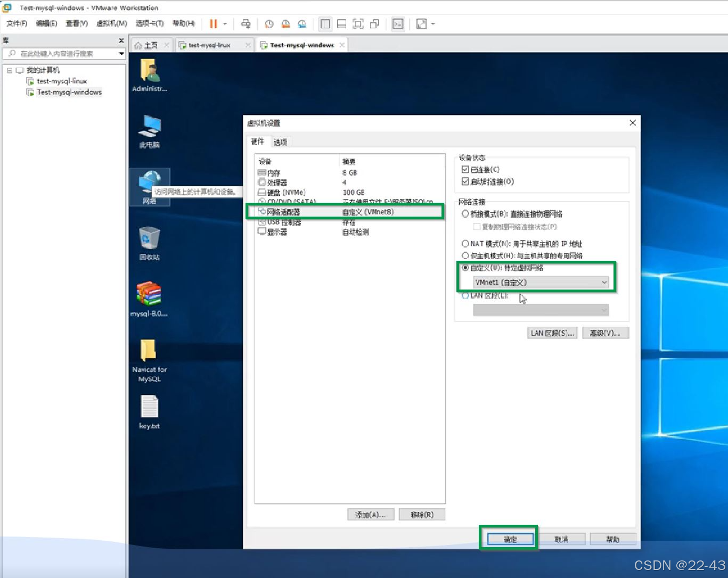The image size is (728, 578).
Task: Select the 仅主机模式(H) radio button
Action: click(x=465, y=256)
